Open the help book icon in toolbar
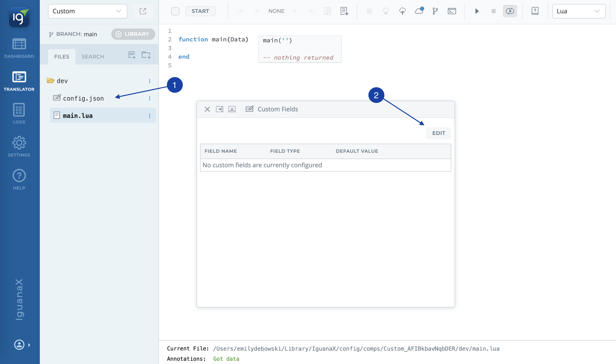Viewport: 616px width, 364px height. (535, 11)
